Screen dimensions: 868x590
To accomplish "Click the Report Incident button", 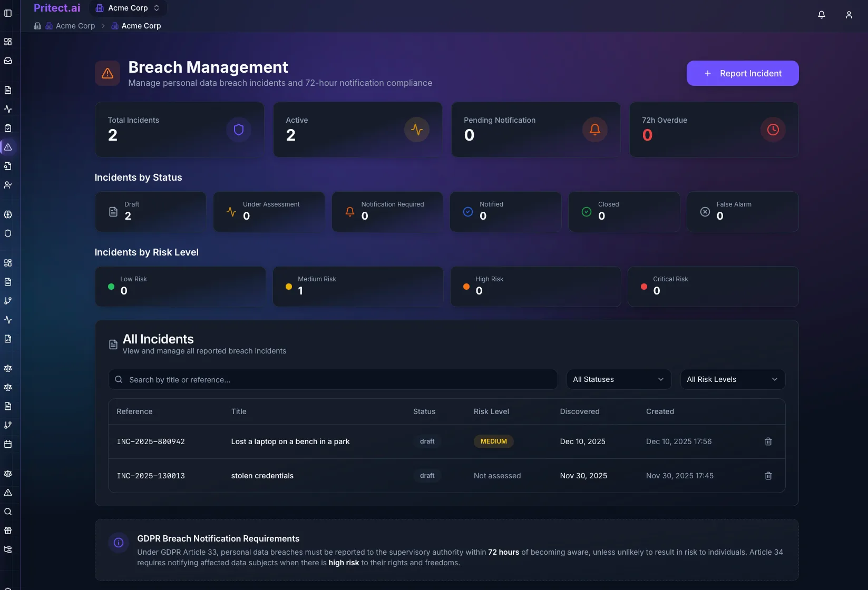I will pos(743,73).
